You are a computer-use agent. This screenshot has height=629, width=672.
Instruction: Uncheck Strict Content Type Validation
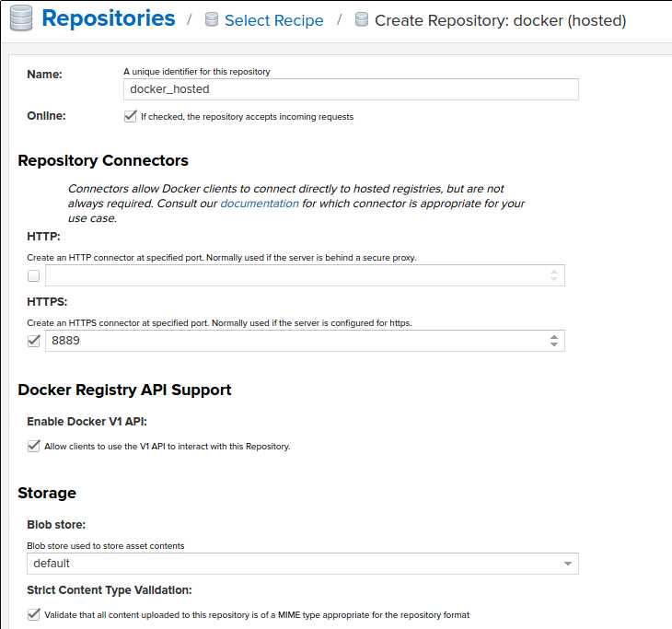34,614
